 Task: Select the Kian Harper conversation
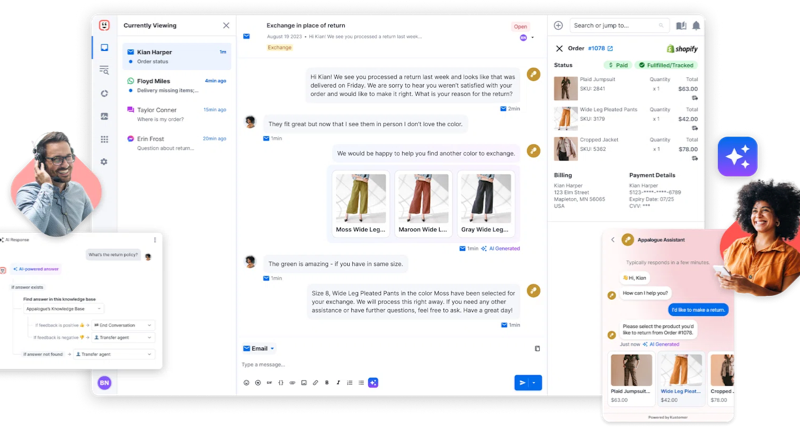[x=177, y=56]
